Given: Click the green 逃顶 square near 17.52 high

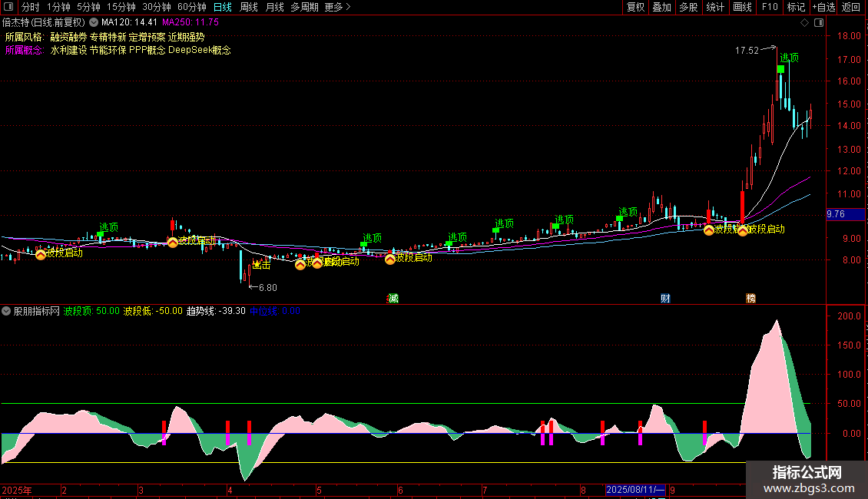Looking at the screenshot, I should 780,69.
